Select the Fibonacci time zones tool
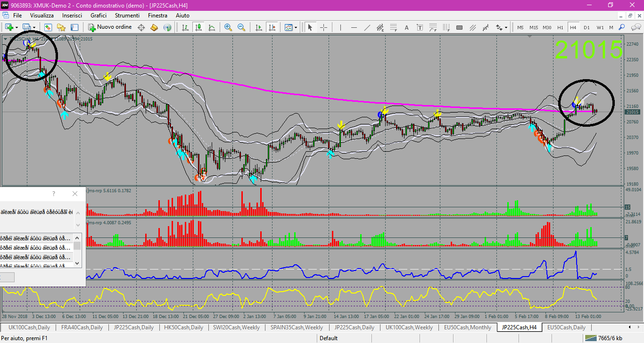The height and width of the screenshot is (343, 644). click(446, 27)
